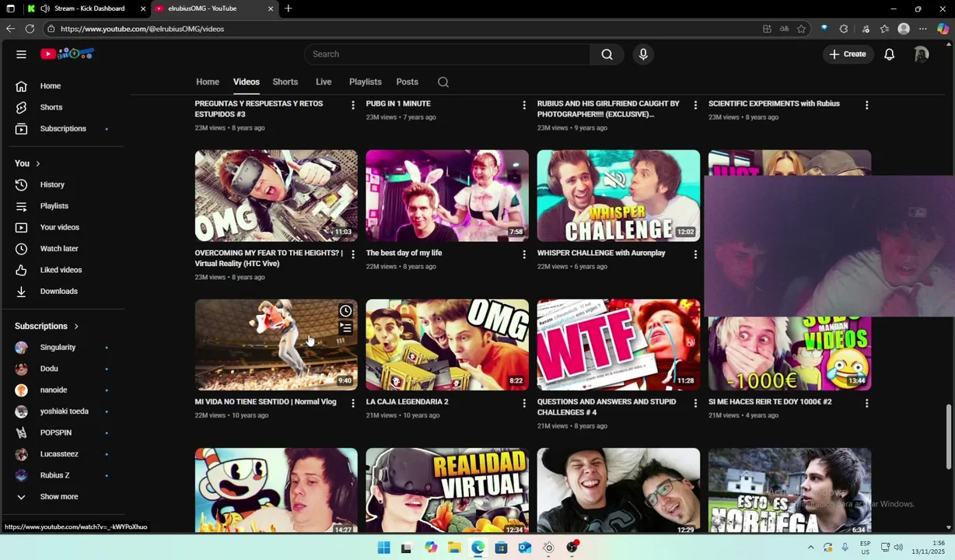Open the Live channel tab
This screenshot has width=955, height=560.
pyautogui.click(x=324, y=82)
